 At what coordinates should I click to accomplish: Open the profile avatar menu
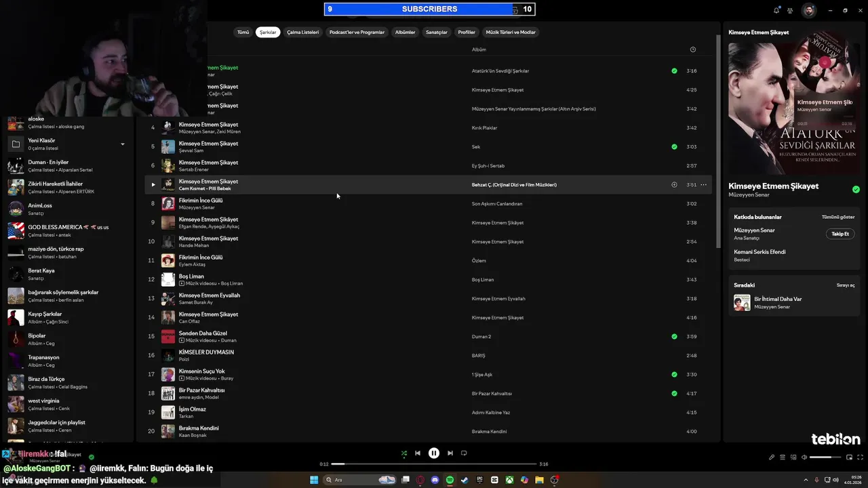pyautogui.click(x=809, y=10)
